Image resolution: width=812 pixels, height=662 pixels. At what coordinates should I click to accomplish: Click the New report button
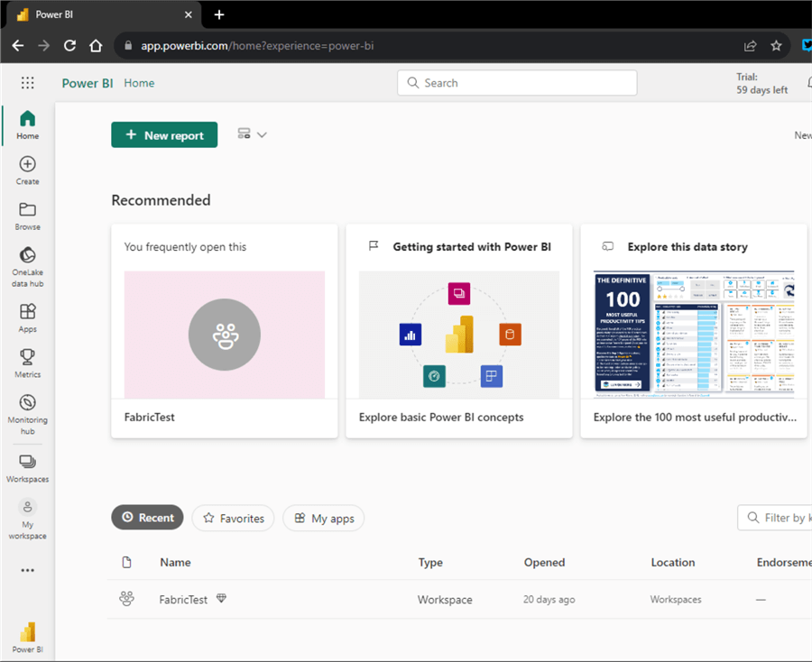click(x=164, y=134)
